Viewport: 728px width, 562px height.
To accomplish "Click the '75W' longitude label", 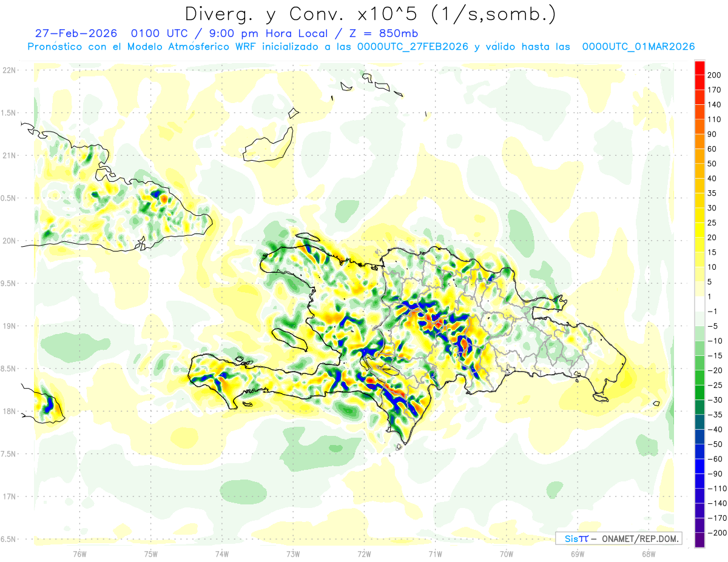I will 151,553.
